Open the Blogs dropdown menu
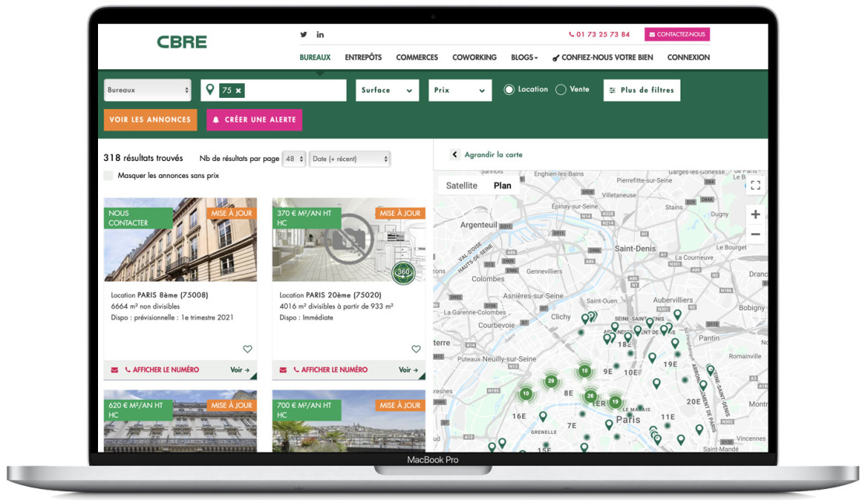Image resolution: width=868 pixels, height=503 pixels. pos(524,57)
